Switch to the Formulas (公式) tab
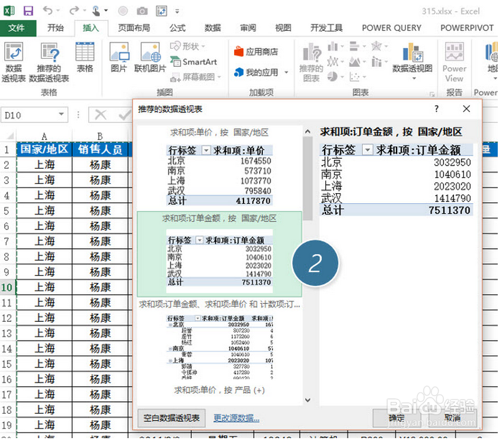The height and width of the screenshot is (440, 504). [x=177, y=28]
